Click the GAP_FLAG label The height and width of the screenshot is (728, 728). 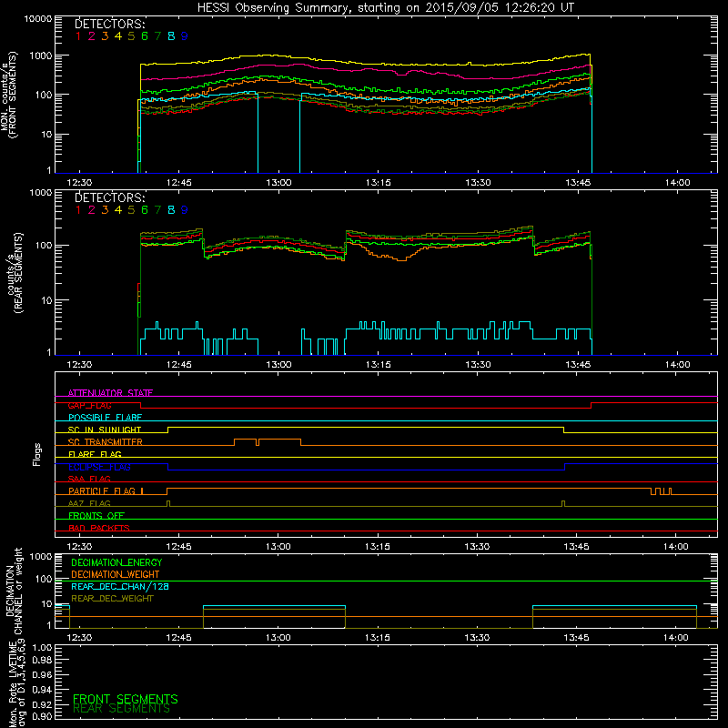coord(89,405)
